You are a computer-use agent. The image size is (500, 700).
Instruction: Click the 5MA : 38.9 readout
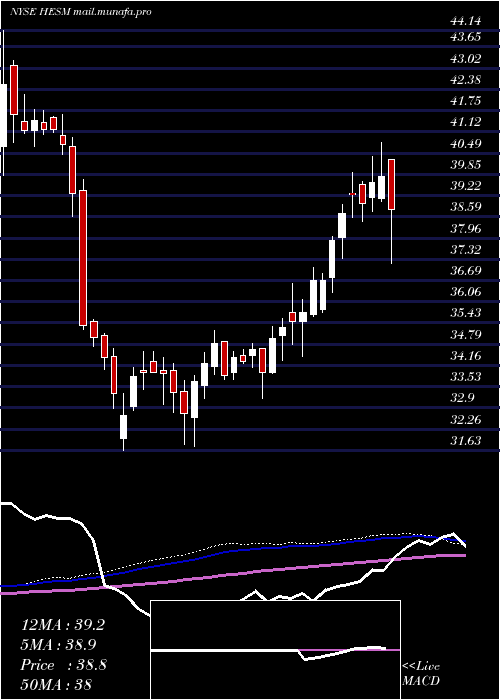pos(59,645)
